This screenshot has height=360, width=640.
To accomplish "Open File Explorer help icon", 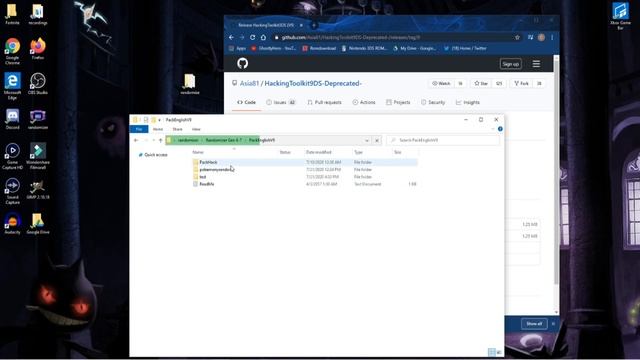I will [500, 129].
